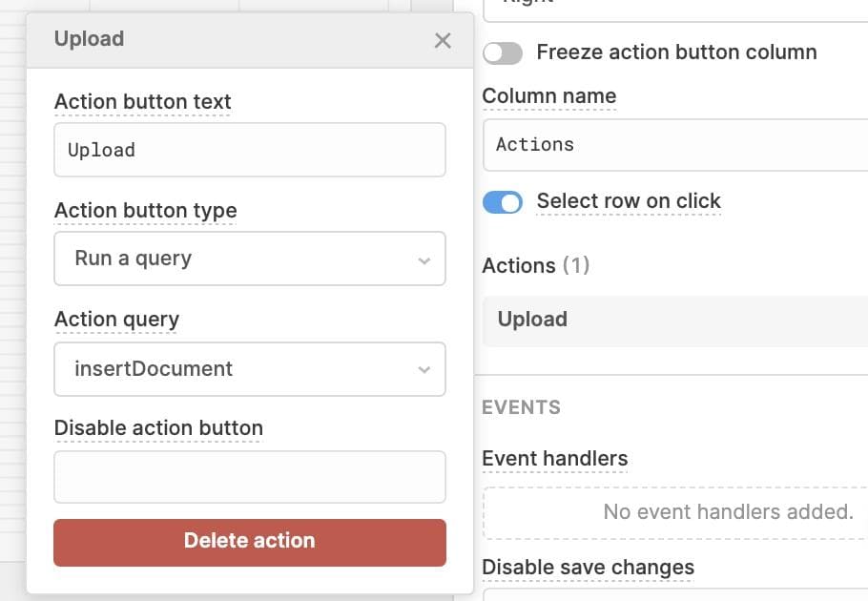Expand the Action query dropdown showing insertDocument

(249, 369)
